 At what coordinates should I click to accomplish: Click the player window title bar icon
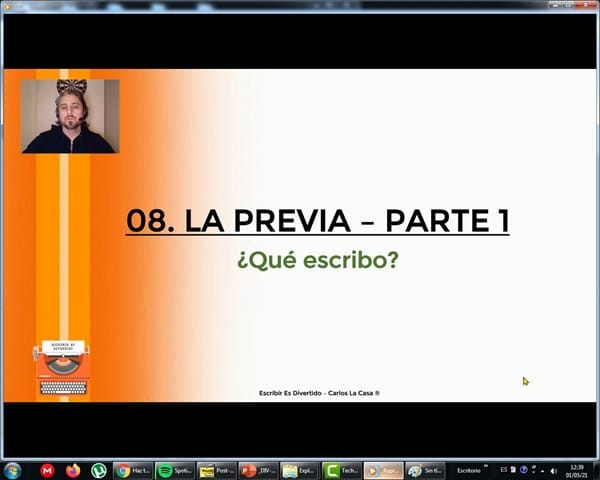(x=7, y=6)
